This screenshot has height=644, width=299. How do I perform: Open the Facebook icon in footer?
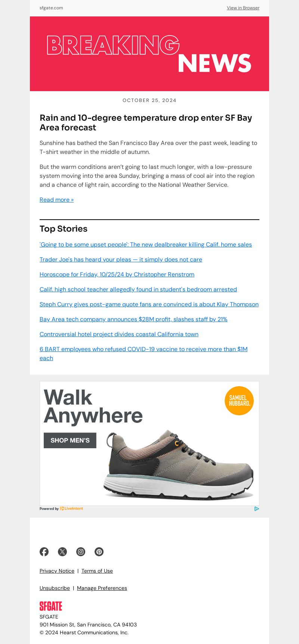[44, 552]
